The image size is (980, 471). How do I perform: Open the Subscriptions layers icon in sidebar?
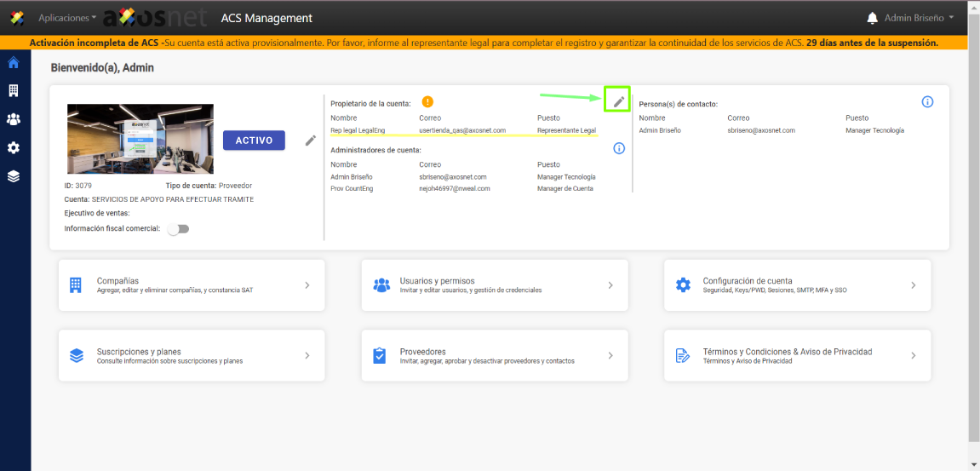click(x=13, y=176)
